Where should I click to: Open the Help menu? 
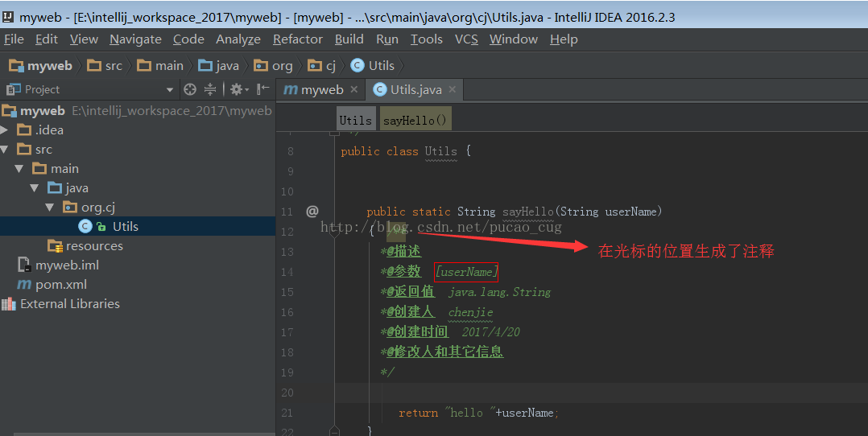(564, 39)
